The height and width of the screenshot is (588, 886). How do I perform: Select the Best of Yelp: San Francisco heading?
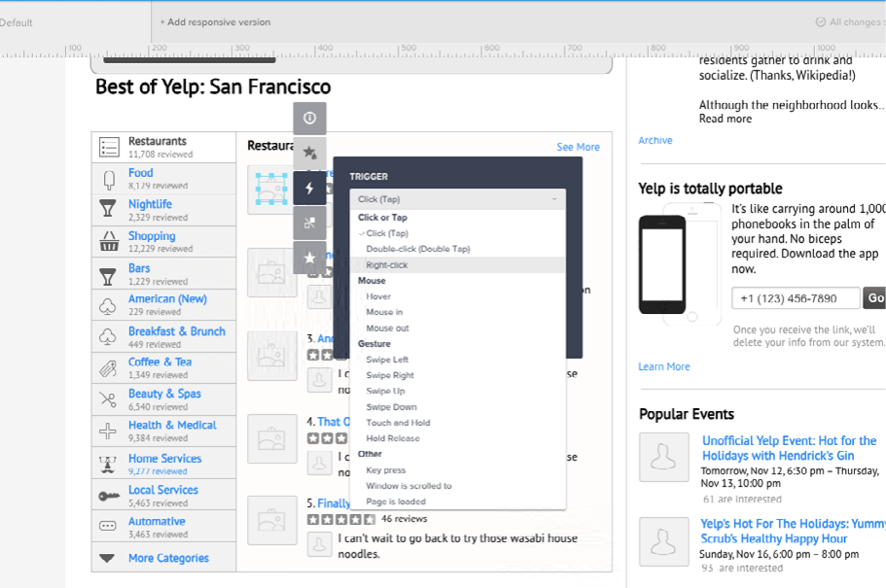click(213, 86)
